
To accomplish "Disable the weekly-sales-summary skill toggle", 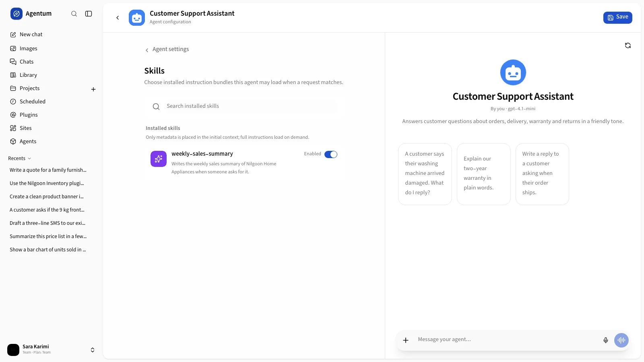I will (x=331, y=154).
